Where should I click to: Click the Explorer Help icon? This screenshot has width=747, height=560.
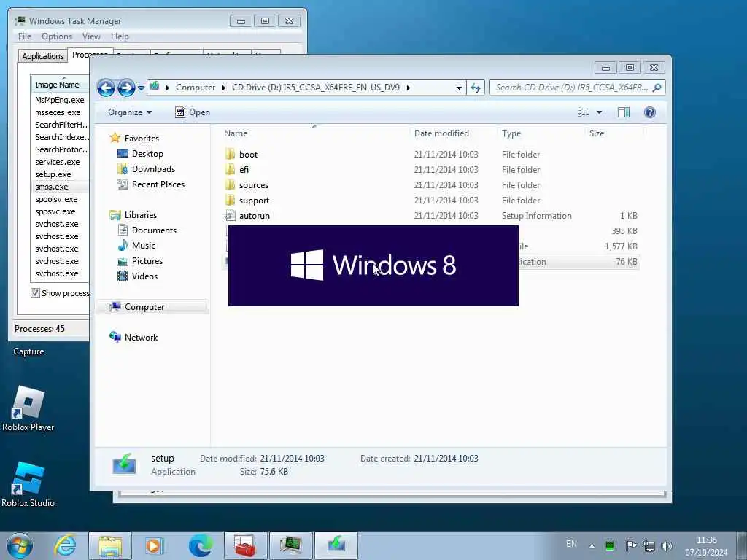(x=650, y=112)
